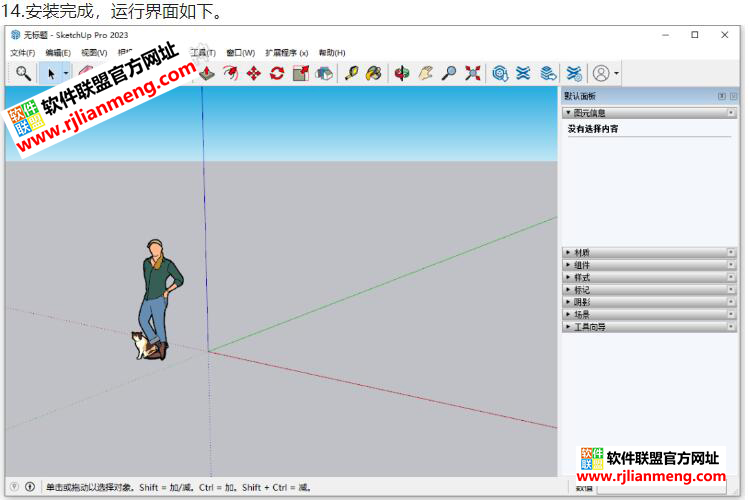Select the Paint Bucket tool

point(372,73)
